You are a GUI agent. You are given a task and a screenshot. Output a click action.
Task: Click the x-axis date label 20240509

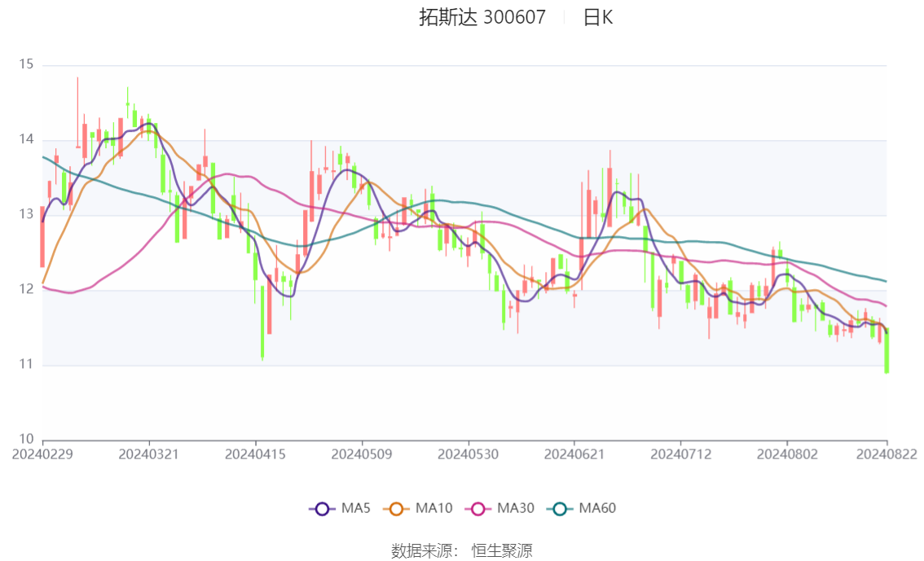[361, 454]
